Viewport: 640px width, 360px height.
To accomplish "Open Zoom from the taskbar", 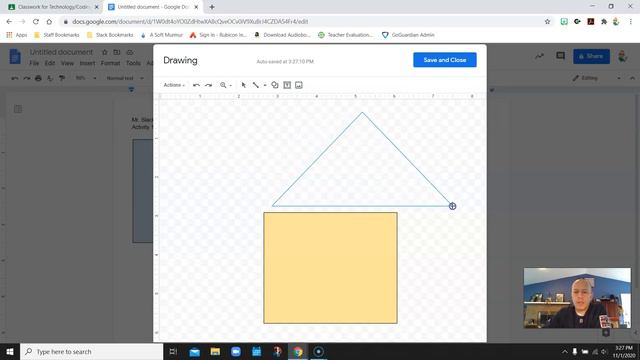I will pyautogui.click(x=236, y=351).
